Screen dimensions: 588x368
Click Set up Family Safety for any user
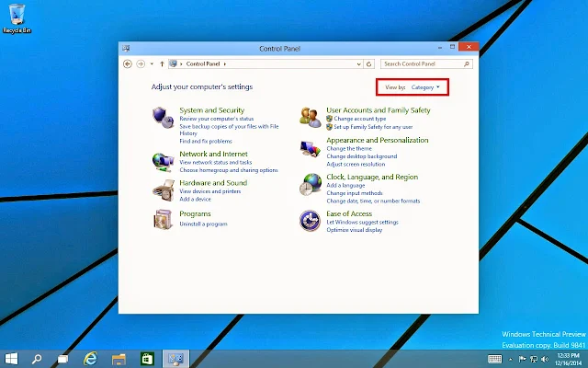click(373, 127)
